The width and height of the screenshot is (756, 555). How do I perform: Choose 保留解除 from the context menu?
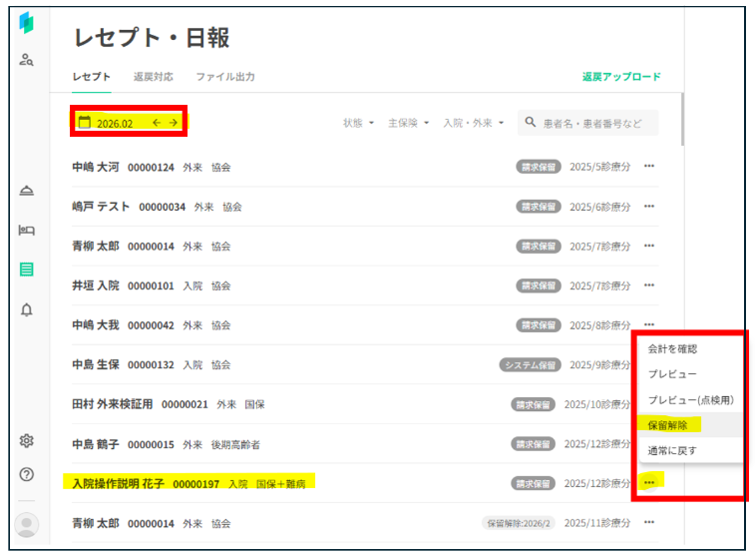667,425
